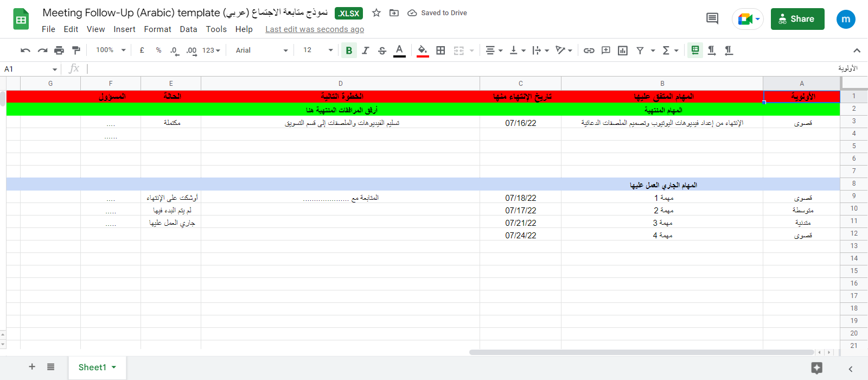Toggle right-to-left sheet direction
The height and width of the screenshot is (380, 868).
tap(695, 50)
